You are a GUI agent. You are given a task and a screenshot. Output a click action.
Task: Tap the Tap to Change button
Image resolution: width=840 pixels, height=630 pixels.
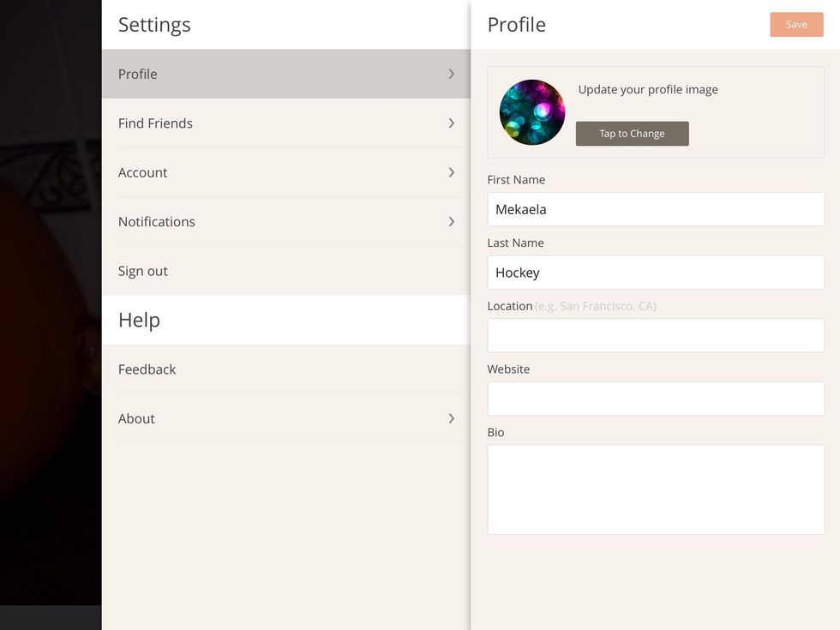coord(632,134)
